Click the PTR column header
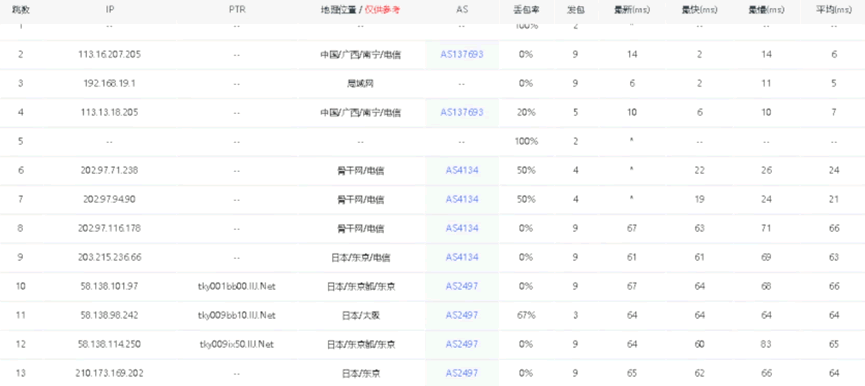The image size is (865, 386). [x=236, y=10]
